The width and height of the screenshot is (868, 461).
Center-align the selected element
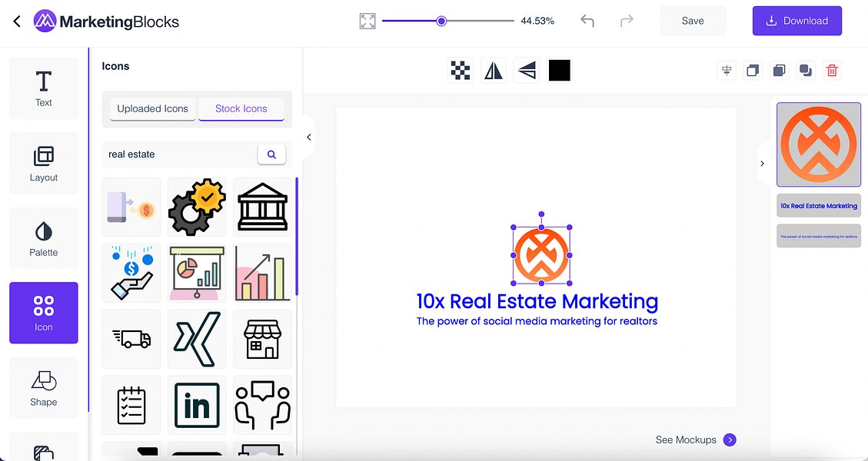[x=727, y=70]
